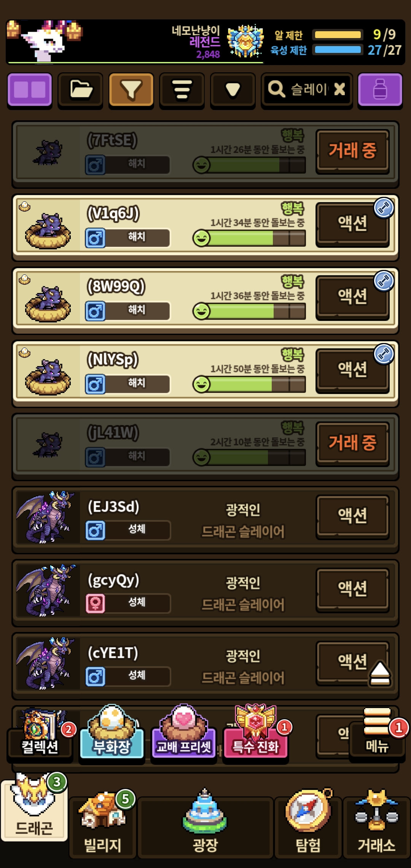Open the 특수 진화 special evolution icon
Image resolution: width=411 pixels, height=868 pixels.
[256, 732]
